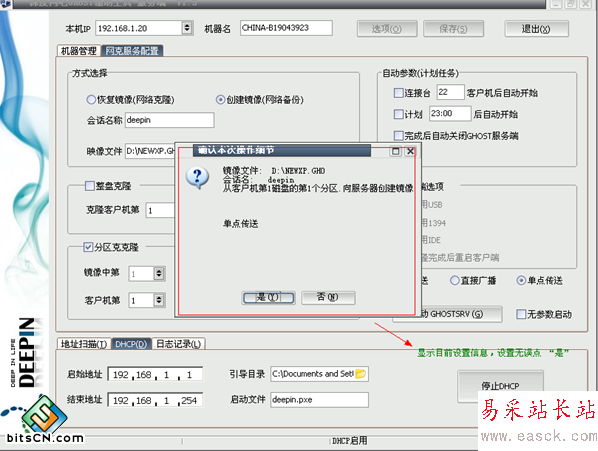Edit the 机器名 field CHINA-B19043923
Image resolution: width=598 pixels, height=451 pixels.
(x=286, y=28)
